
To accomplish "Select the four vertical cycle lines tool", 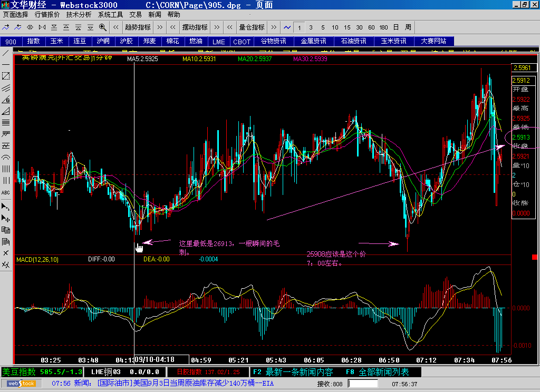I will [5, 169].
